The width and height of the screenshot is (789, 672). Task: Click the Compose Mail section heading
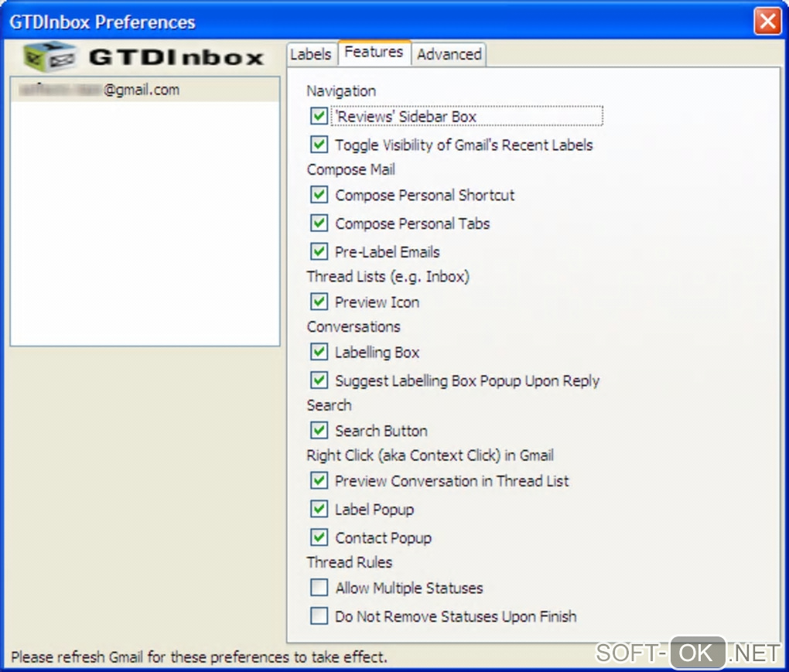coord(350,169)
